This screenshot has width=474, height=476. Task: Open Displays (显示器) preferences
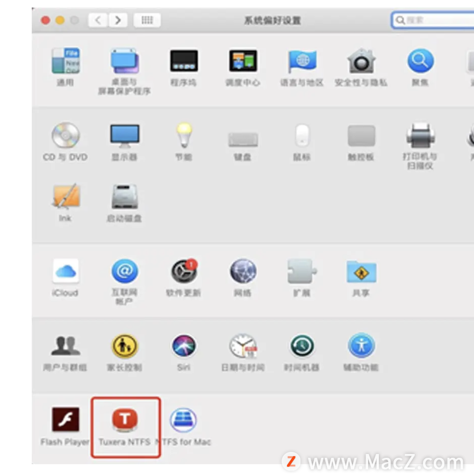[125, 136]
